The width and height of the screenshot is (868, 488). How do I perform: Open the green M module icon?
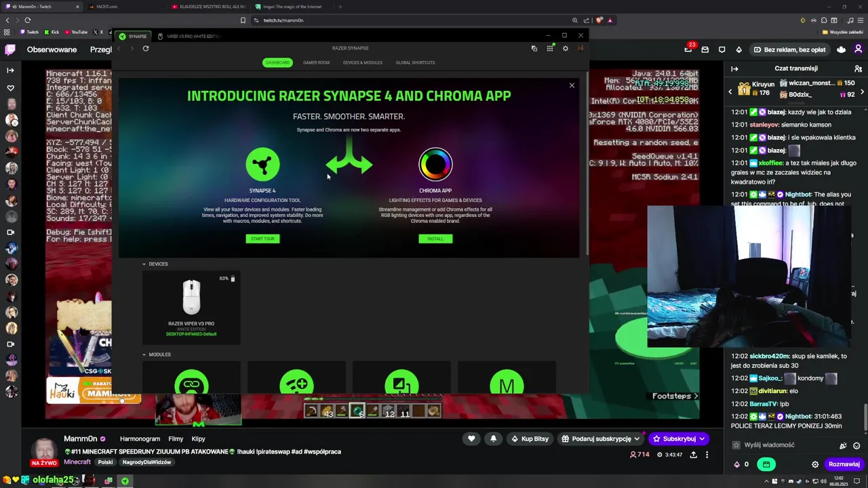[507, 382]
